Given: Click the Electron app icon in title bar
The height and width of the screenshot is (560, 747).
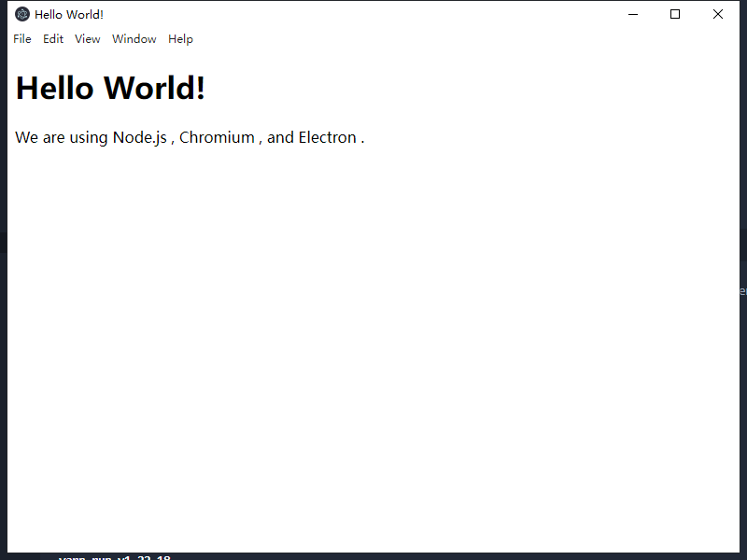Looking at the screenshot, I should [21, 14].
